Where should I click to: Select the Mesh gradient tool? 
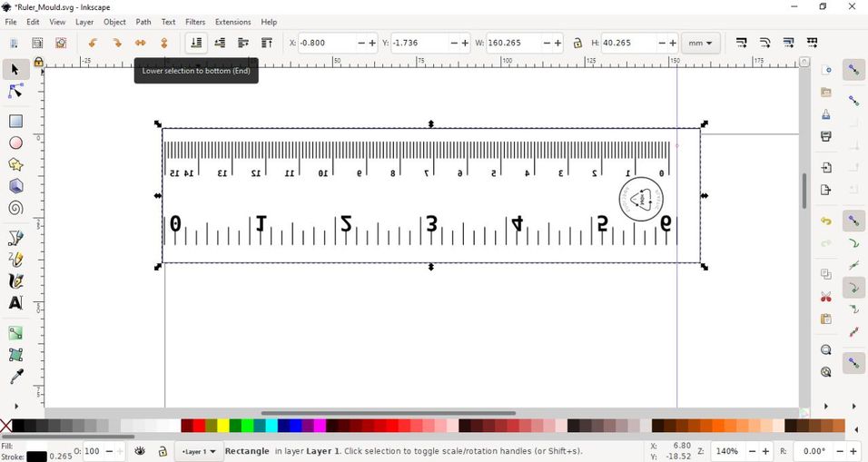(15, 355)
